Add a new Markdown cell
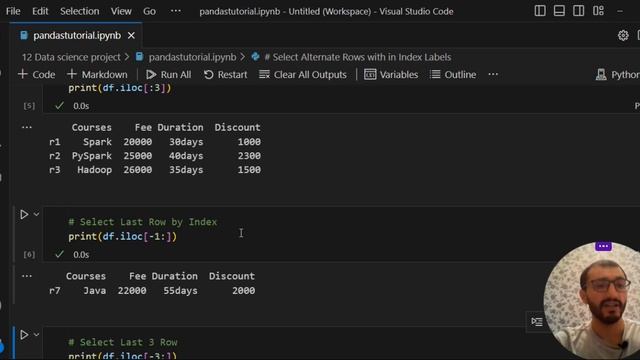The height and width of the screenshot is (360, 640). 97,75
